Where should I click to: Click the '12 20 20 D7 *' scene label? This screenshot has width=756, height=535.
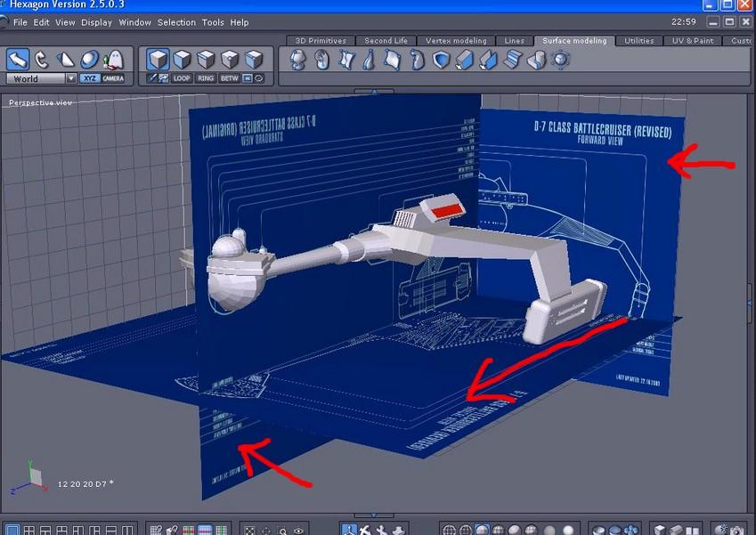click(85, 484)
